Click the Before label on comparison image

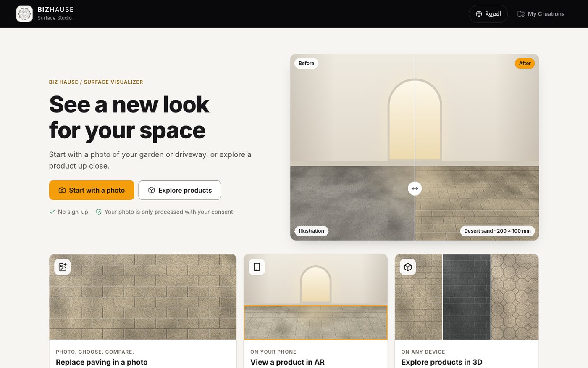(x=306, y=63)
